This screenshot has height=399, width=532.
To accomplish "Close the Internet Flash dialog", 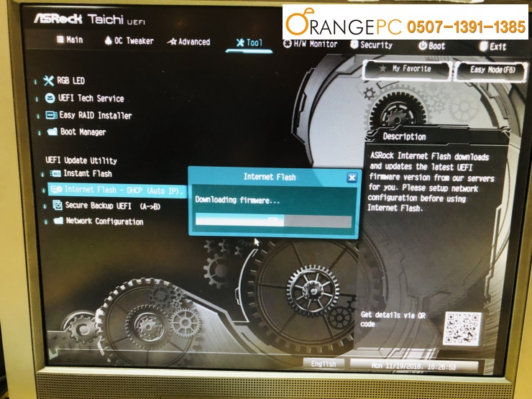I will pyautogui.click(x=352, y=178).
